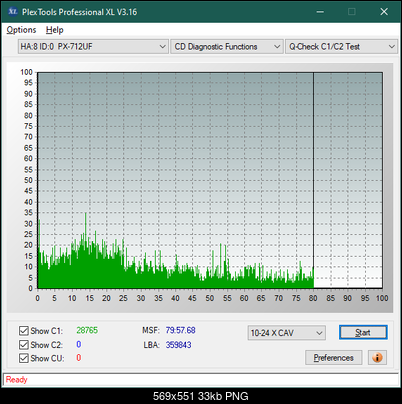
Task: Uncheck the Show C2 checkbox
Action: click(24, 344)
